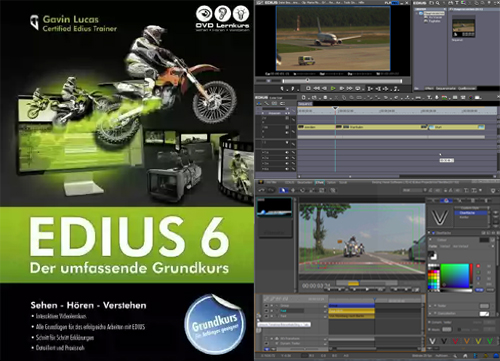Click the folder icon in Bin toolbar
The height and width of the screenshot is (361, 500).
pos(431,3)
